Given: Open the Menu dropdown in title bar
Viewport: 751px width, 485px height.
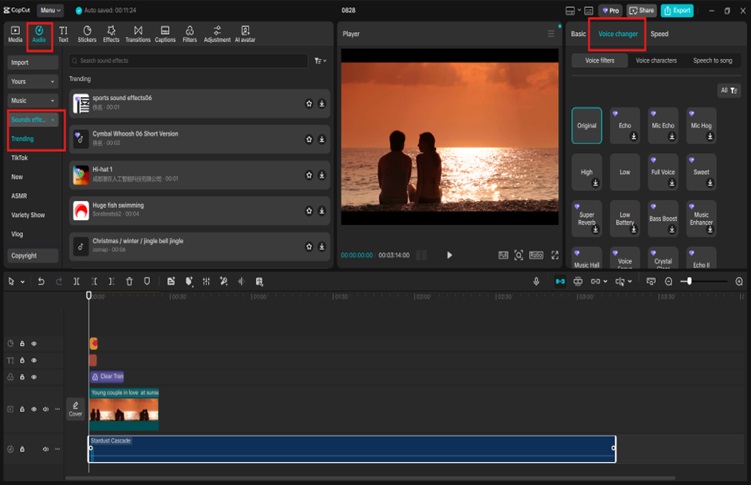Looking at the screenshot, I should [x=50, y=10].
